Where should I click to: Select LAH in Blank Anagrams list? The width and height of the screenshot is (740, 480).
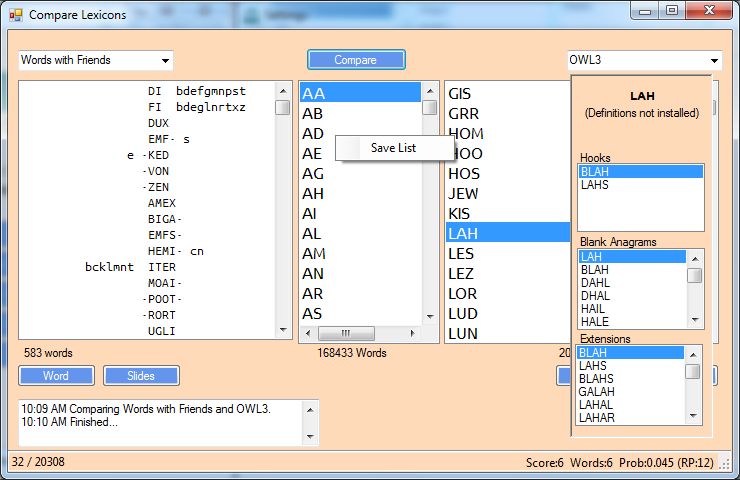632,257
